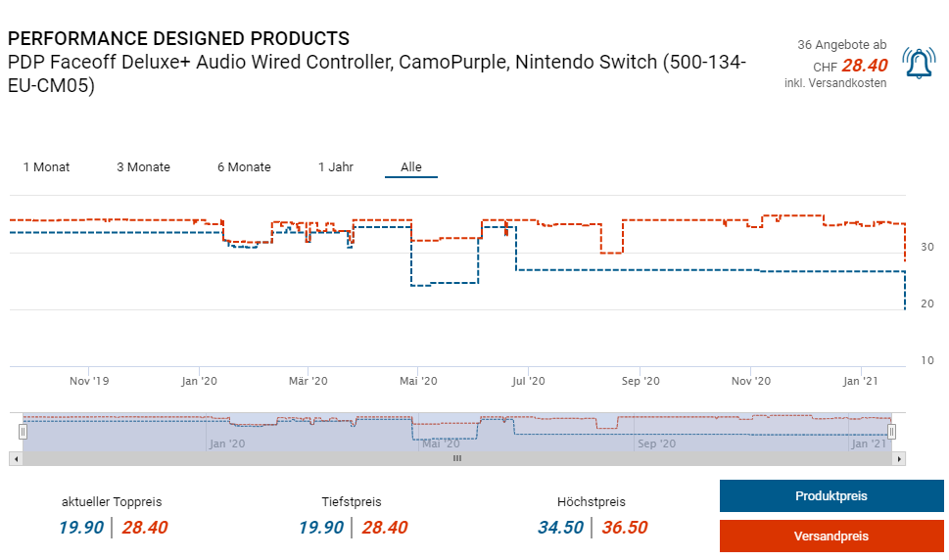Viewport: 949px width, 560px height.
Task: Toggle the Versandpreis series in the legend
Action: click(830, 537)
